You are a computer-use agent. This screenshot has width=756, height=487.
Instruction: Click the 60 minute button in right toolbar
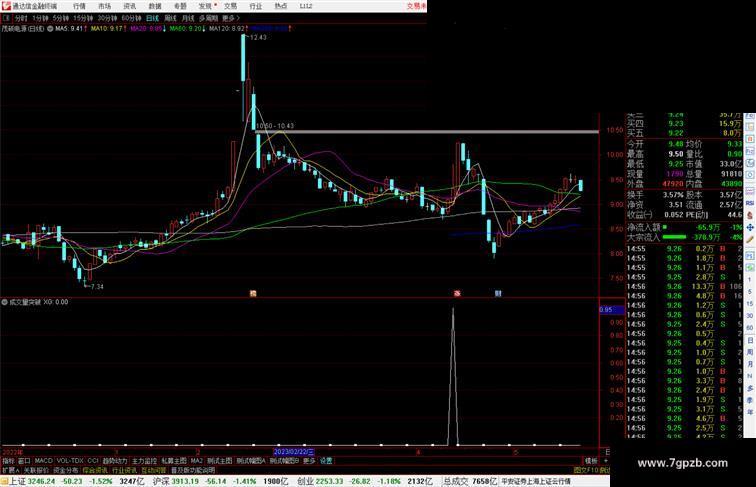(750, 328)
